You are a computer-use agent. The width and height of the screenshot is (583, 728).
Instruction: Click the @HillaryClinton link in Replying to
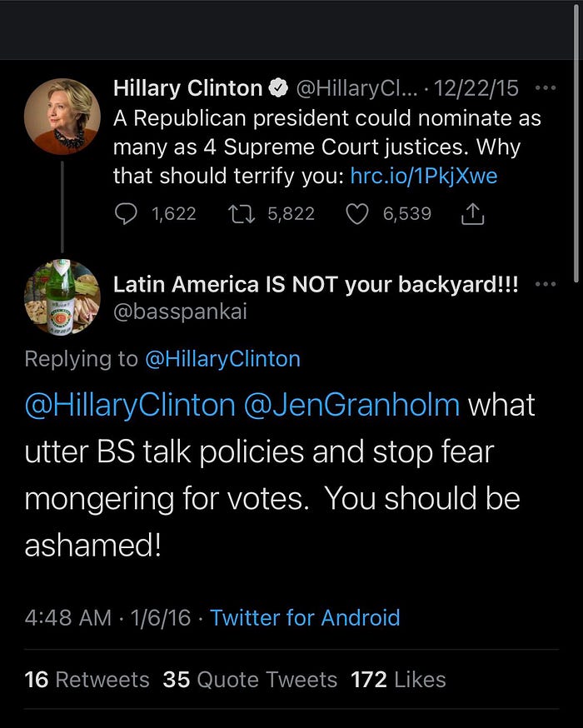click(222, 359)
